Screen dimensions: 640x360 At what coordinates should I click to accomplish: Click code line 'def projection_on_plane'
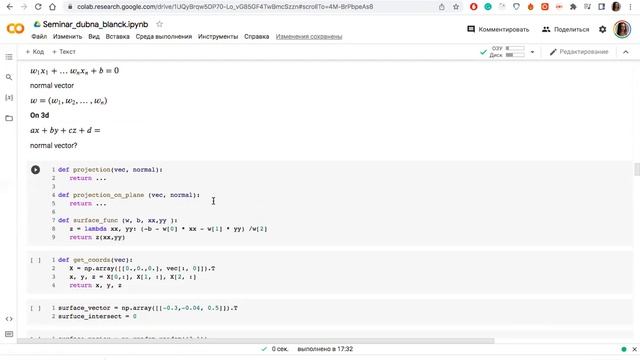(129, 195)
